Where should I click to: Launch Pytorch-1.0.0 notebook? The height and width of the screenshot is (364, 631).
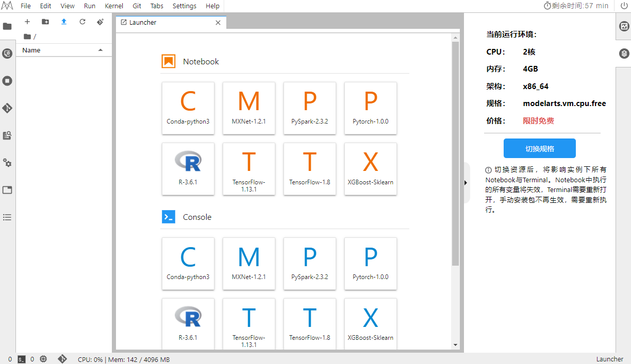371,108
